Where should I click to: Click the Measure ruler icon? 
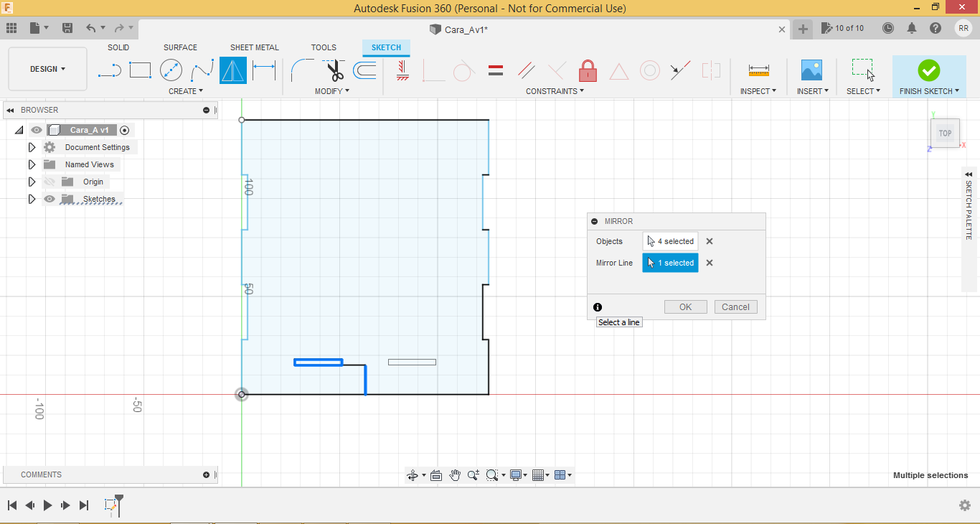tap(758, 70)
